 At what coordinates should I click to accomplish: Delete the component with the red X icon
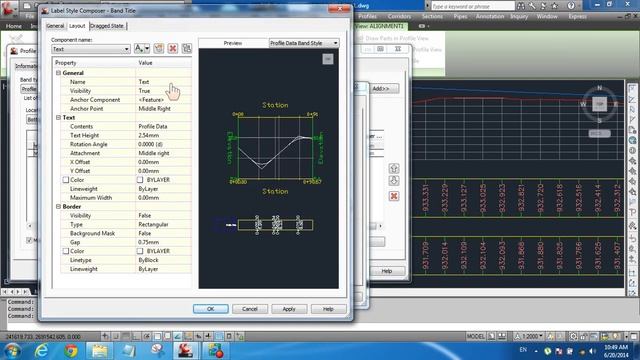tap(173, 48)
